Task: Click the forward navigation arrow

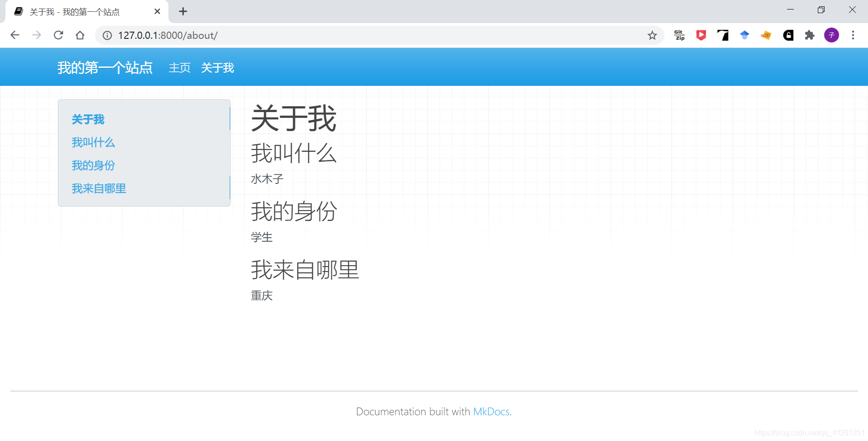Action: (x=37, y=35)
